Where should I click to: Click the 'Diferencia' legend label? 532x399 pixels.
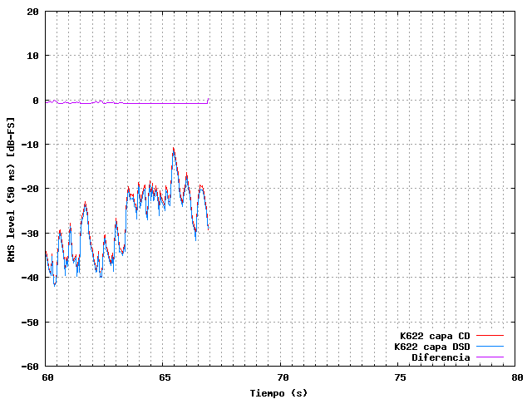(441, 357)
